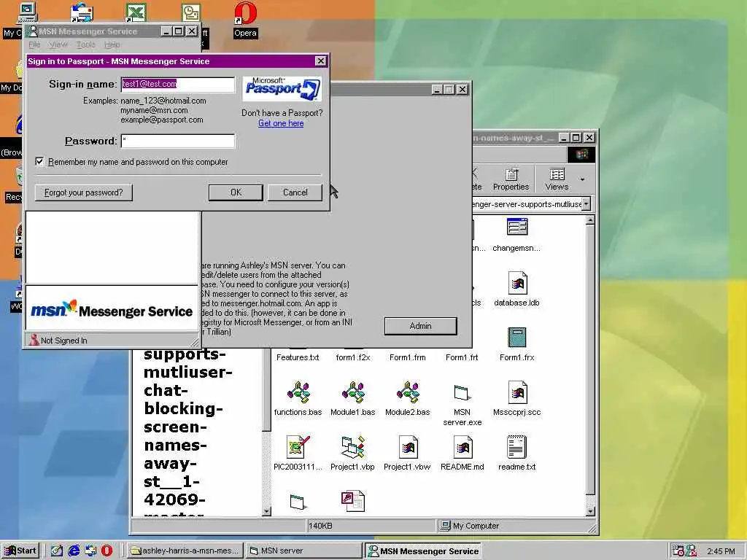Select the Form1.frm file name
This screenshot has height=560, width=747.
click(x=408, y=357)
